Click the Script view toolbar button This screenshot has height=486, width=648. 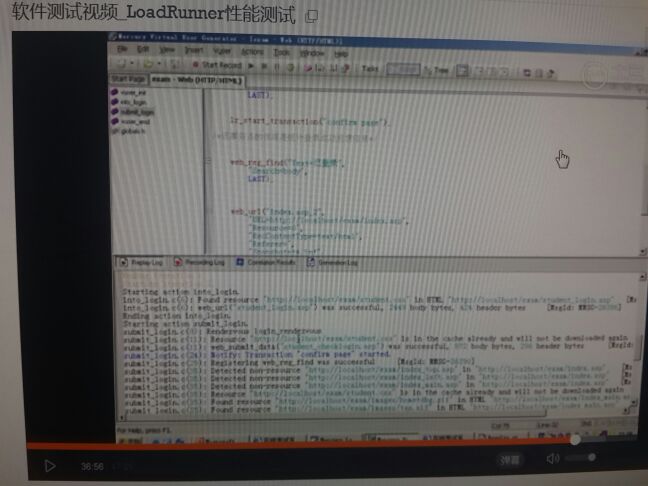[403, 69]
